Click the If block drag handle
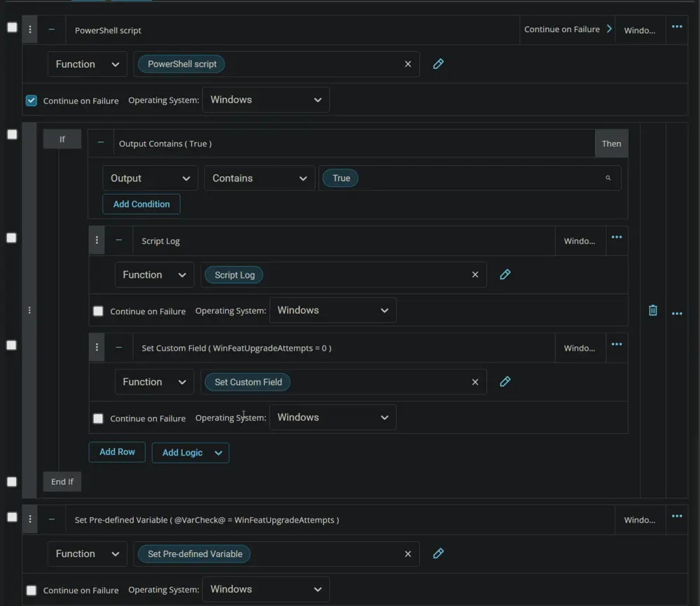This screenshot has width=700, height=606. (x=29, y=310)
